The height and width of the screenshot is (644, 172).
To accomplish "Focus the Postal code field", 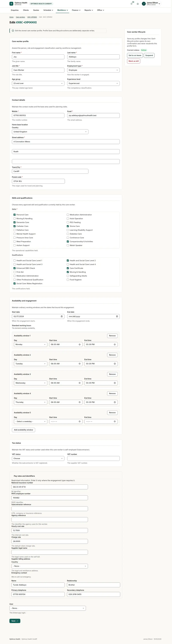I will [38, 181].
